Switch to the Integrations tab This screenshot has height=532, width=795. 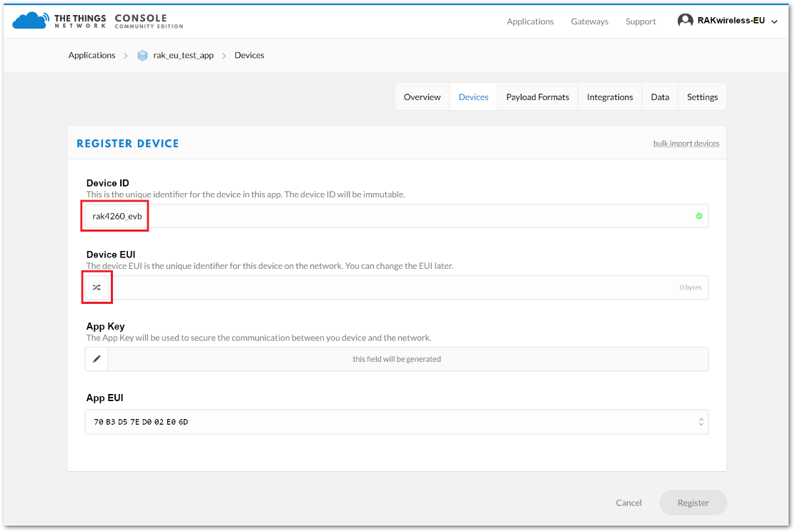(610, 97)
